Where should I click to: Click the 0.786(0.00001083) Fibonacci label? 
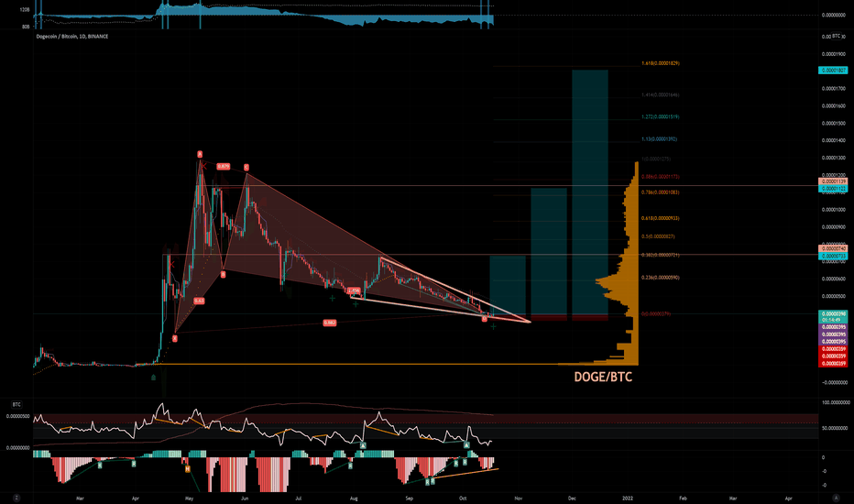click(x=661, y=192)
